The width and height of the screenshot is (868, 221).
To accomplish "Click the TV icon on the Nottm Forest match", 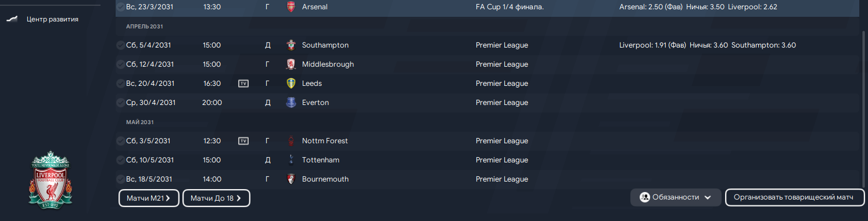I will [x=243, y=141].
